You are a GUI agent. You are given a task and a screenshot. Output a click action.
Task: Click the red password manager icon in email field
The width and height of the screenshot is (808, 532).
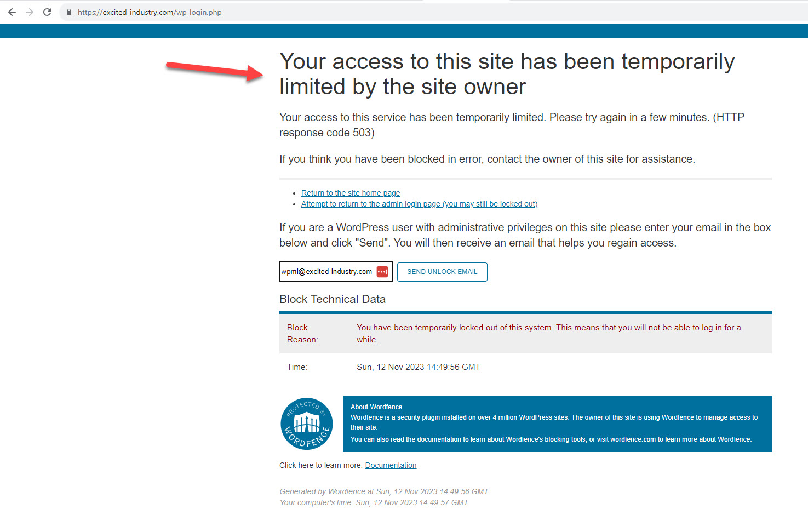pyautogui.click(x=382, y=272)
